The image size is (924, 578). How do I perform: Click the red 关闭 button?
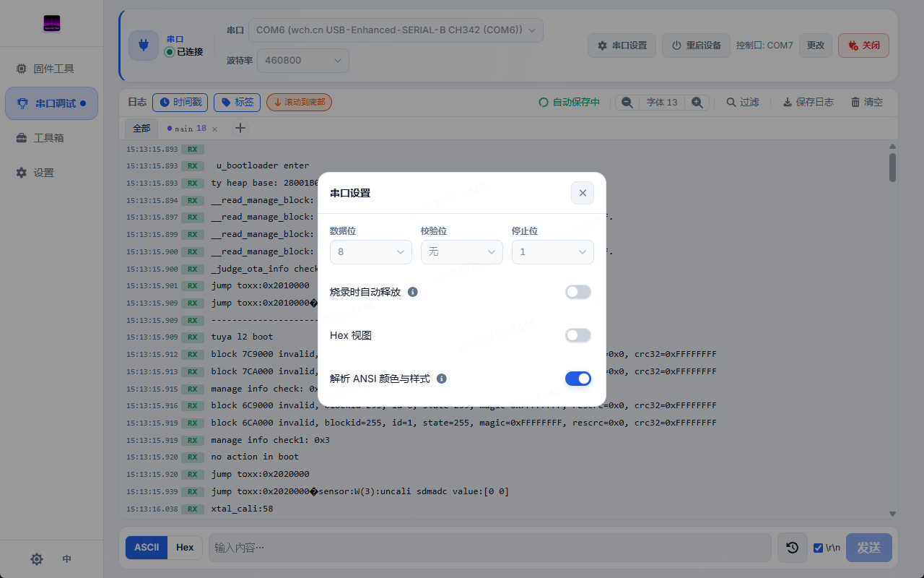[x=863, y=45]
